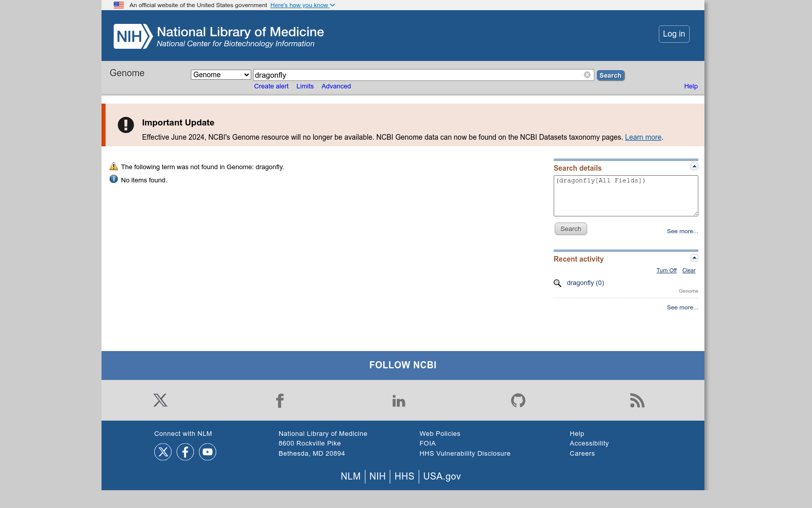
Task: Focus the dragonfly search input field
Action: pyautogui.click(x=423, y=75)
